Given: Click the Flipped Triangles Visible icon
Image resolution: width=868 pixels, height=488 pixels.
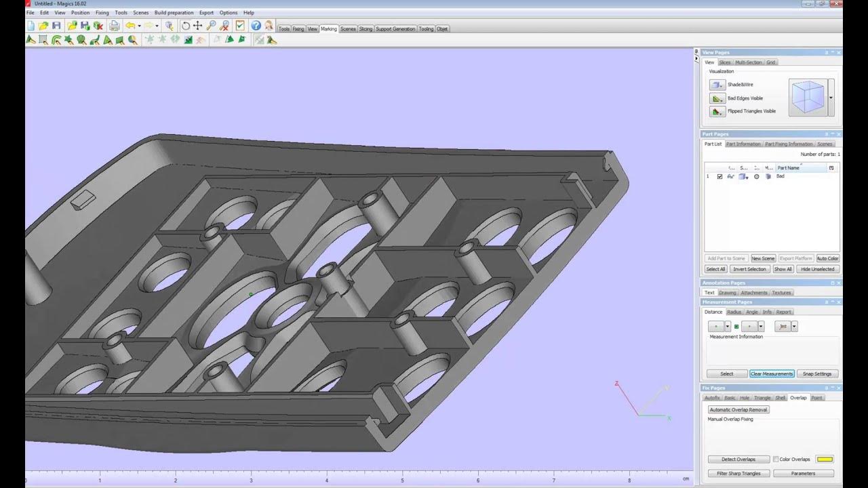Looking at the screenshot, I should (717, 111).
